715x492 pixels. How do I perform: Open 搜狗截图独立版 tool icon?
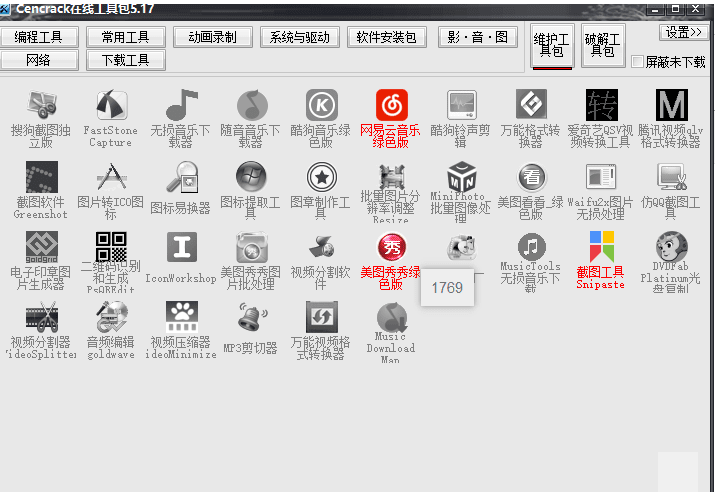[41, 105]
